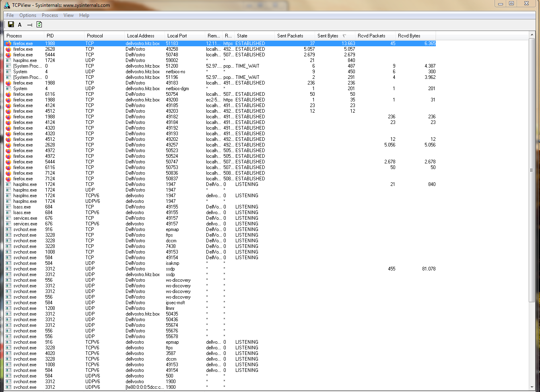
Task: Click Firefox icon on local port 50837 row
Action: (8, 179)
